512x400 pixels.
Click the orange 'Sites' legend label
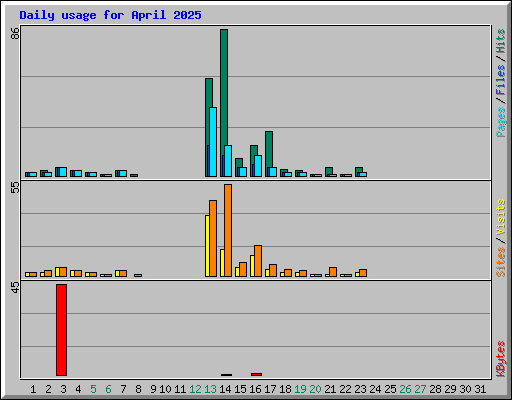(x=500, y=262)
